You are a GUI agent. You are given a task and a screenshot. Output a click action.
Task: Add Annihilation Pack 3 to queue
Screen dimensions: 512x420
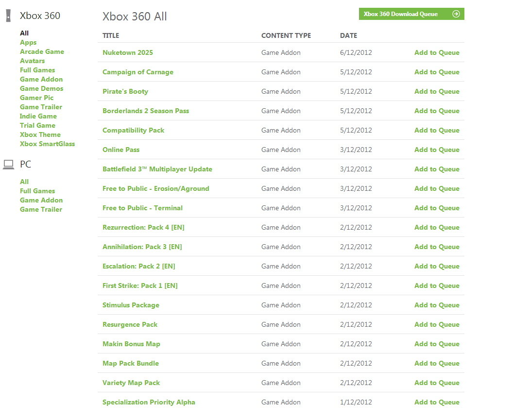tap(437, 247)
